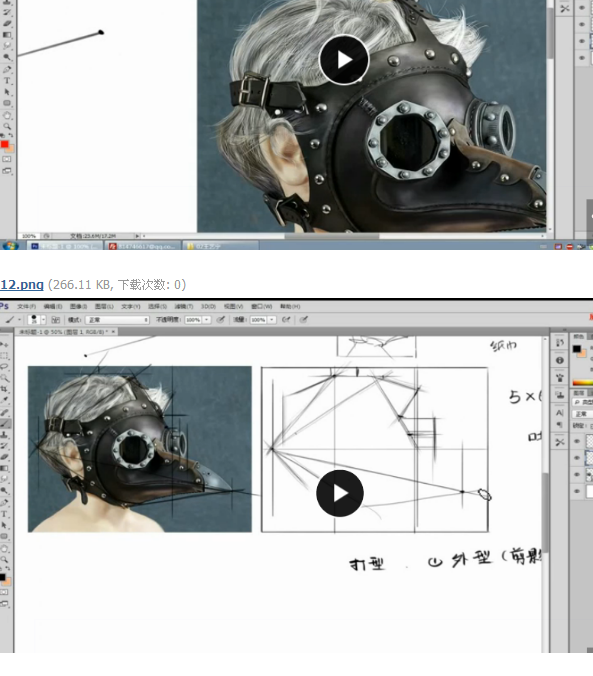The image size is (593, 676).
Task: Expand the opacity 100% dropdown arrow
Action: tap(207, 320)
